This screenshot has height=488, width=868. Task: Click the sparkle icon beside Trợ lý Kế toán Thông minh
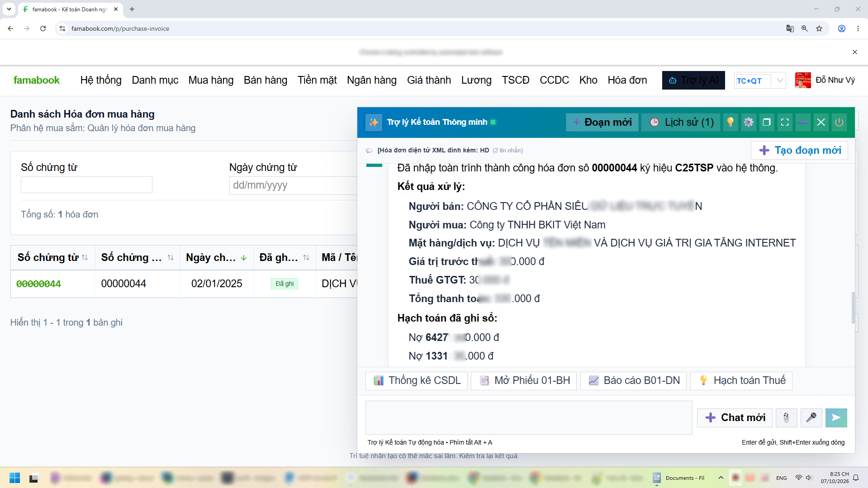pos(374,122)
